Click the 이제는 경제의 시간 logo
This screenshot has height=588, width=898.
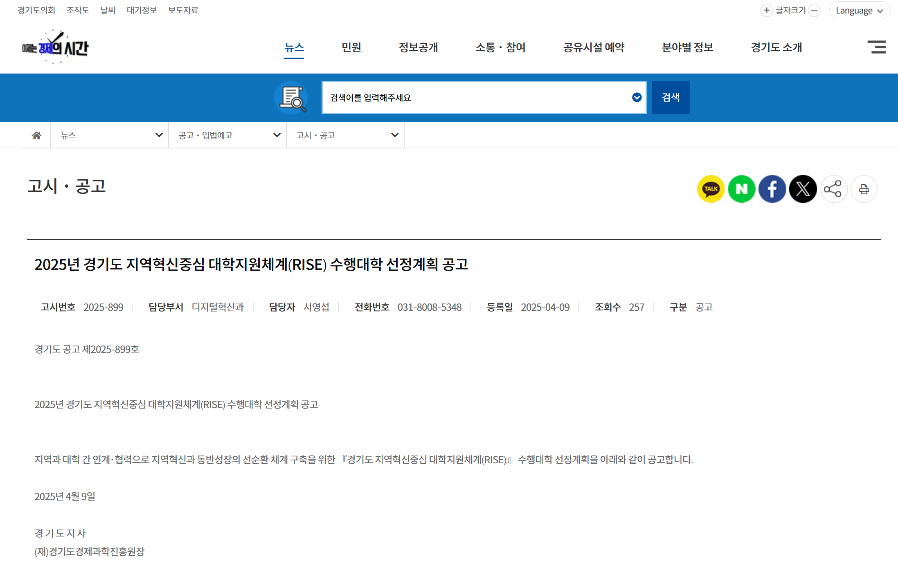(55, 47)
